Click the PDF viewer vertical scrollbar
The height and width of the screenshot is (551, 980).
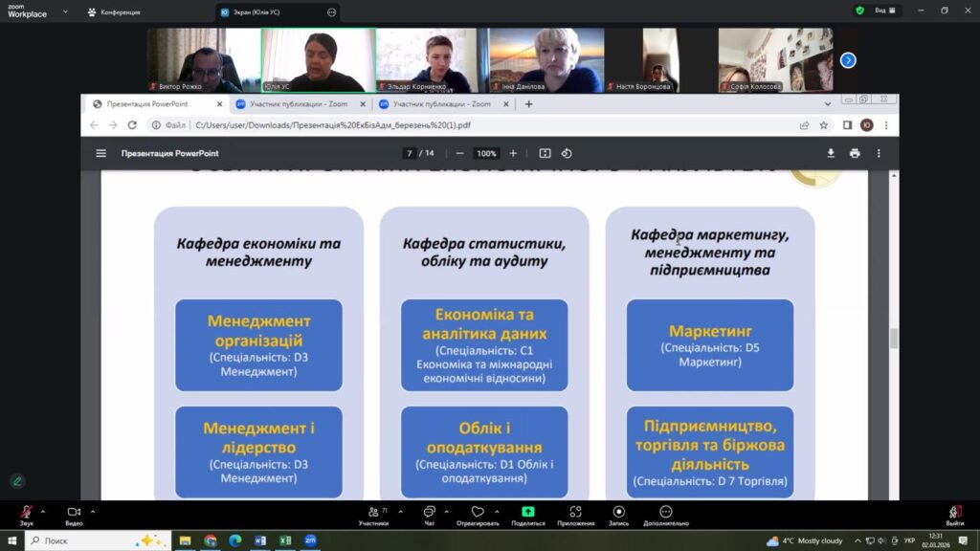[894, 338]
